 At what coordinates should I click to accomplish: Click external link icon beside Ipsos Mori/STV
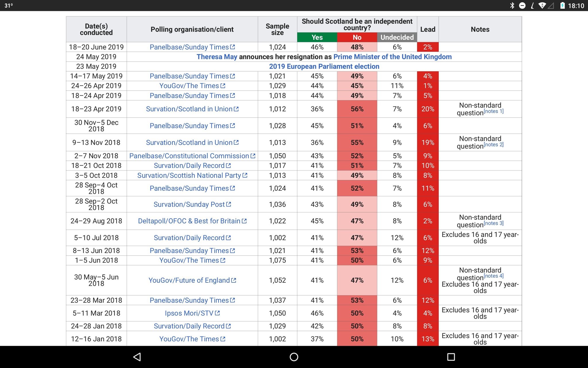click(217, 313)
